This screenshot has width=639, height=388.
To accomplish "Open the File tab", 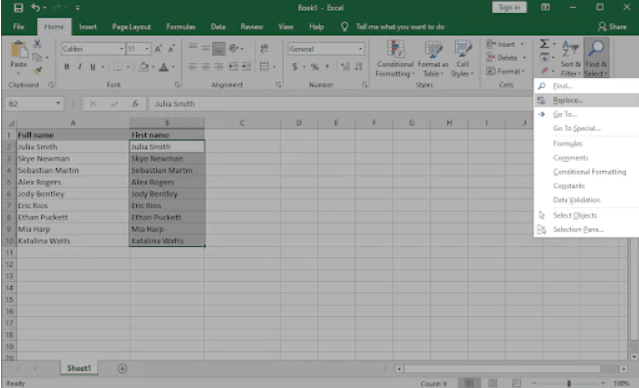I will pos(18,27).
